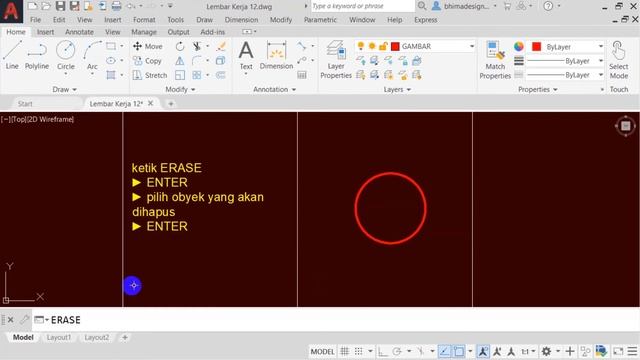Click the Move tool
This screenshot has height=360, width=640.
148,46
